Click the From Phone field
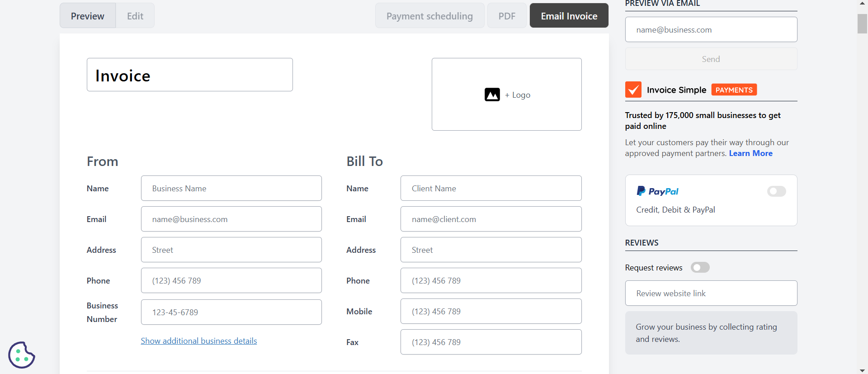Screen dimensions: 868x374 pos(231,280)
